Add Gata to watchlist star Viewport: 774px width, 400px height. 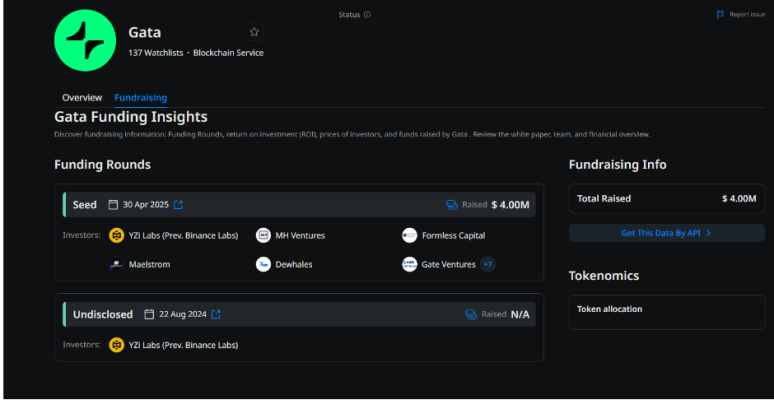[x=254, y=32]
